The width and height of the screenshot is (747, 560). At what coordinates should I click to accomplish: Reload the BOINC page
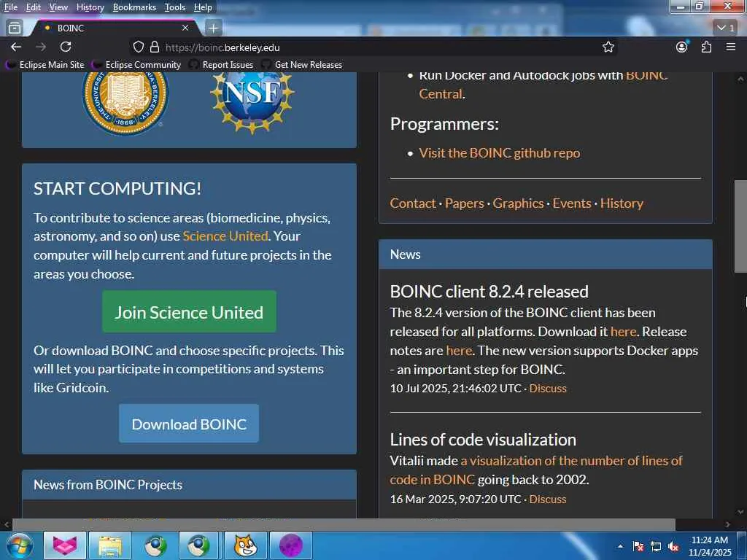(x=66, y=47)
